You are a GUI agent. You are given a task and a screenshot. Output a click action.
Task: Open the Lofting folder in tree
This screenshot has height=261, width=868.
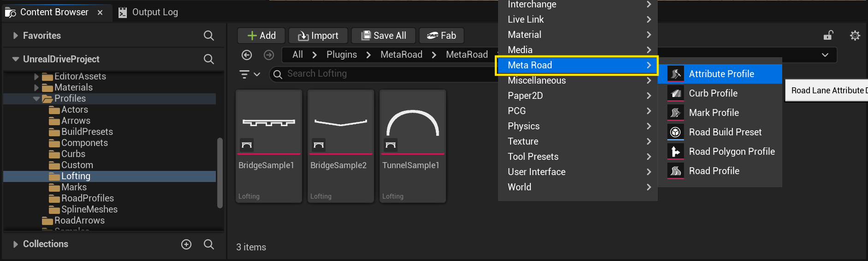pyautogui.click(x=110, y=176)
